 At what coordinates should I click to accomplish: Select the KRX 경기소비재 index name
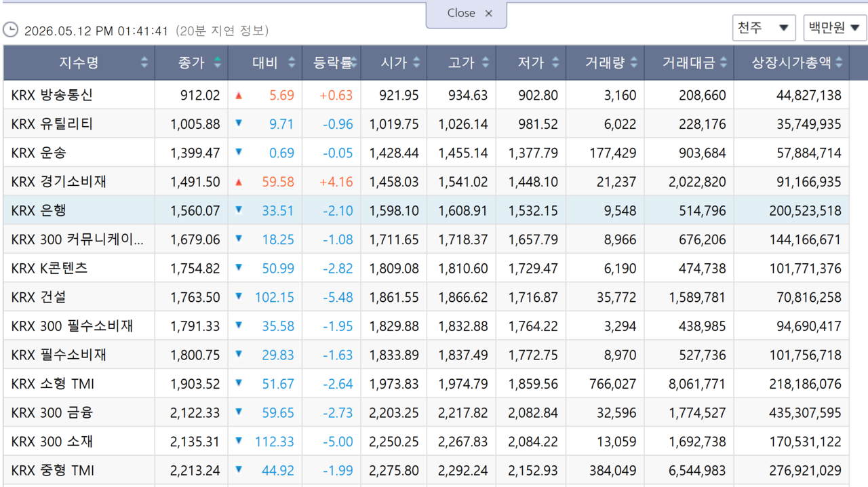tap(58, 182)
